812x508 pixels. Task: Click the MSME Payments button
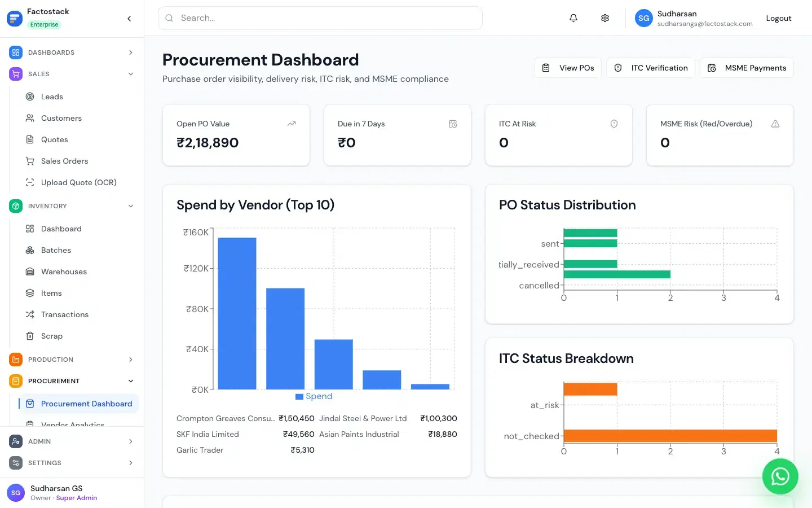tap(747, 68)
